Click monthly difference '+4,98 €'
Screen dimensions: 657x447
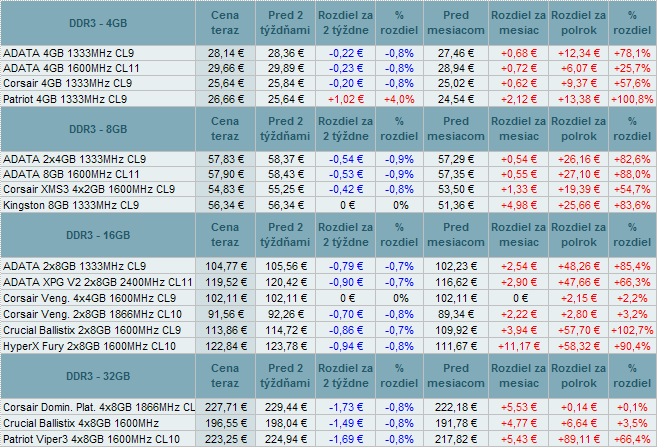[x=519, y=205]
